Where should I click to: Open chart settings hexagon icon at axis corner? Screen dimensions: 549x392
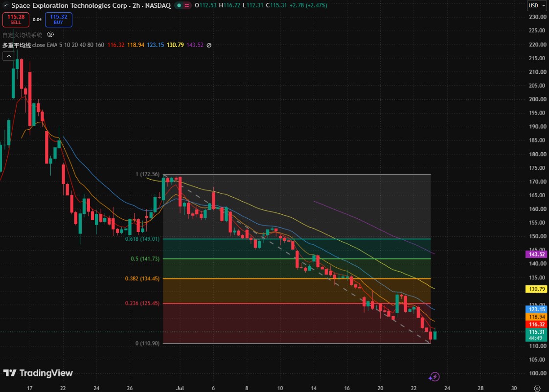coord(537,388)
